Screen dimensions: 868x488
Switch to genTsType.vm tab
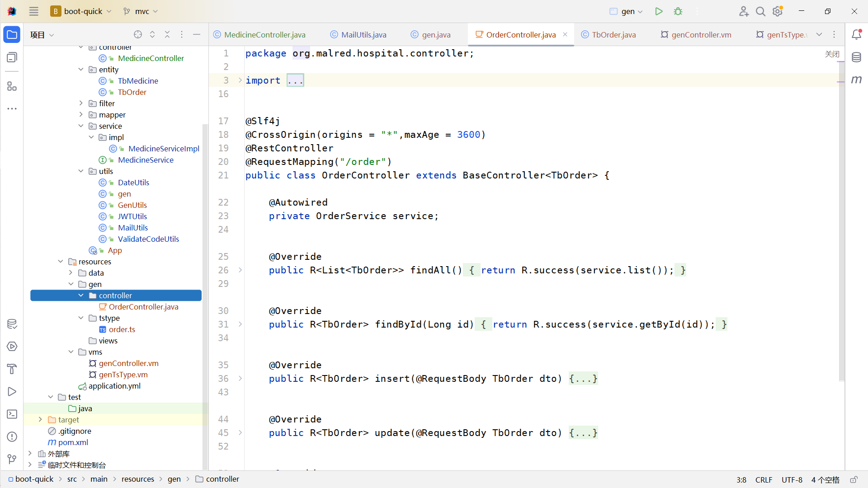pyautogui.click(x=782, y=35)
